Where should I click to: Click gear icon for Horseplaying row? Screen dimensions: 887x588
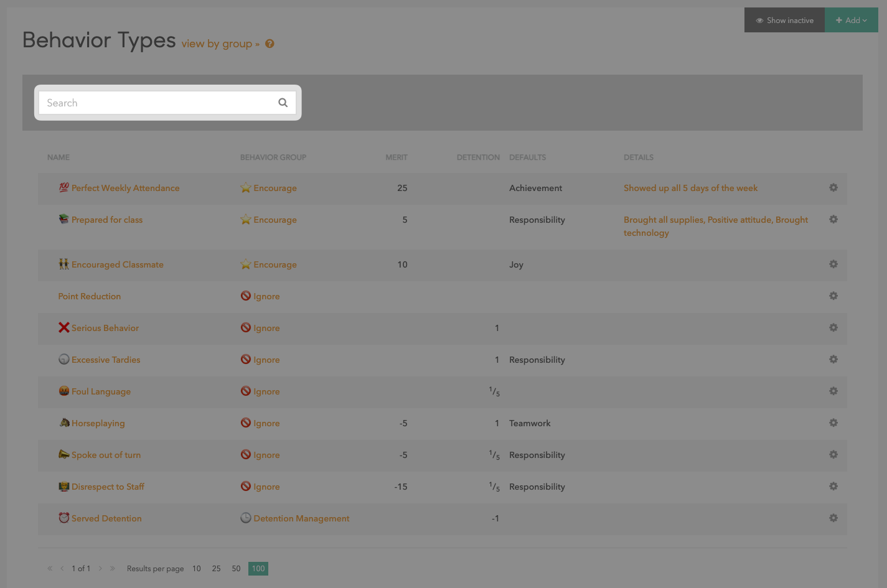(833, 423)
